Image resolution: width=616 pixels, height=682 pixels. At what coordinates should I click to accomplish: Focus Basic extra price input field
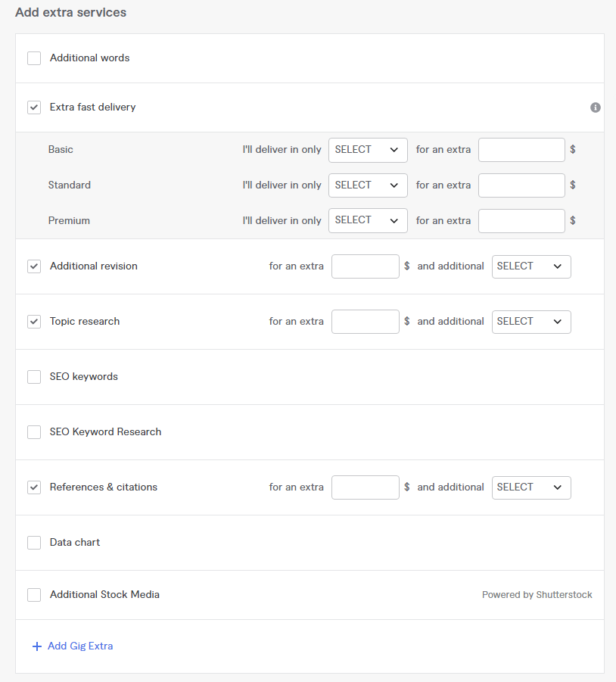(521, 150)
